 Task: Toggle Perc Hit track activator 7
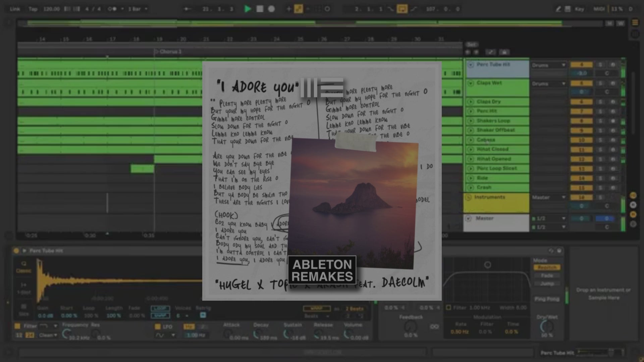pyautogui.click(x=581, y=111)
